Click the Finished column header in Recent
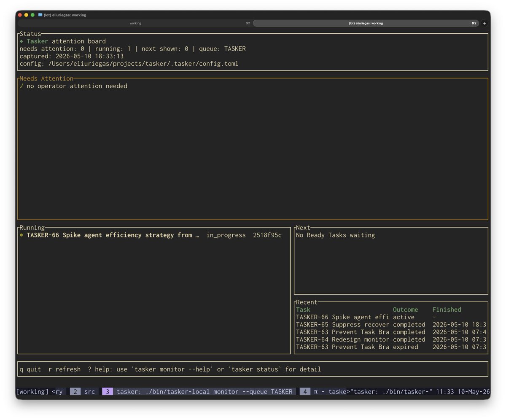Viewport: 506px width, 420px height. pos(447,310)
